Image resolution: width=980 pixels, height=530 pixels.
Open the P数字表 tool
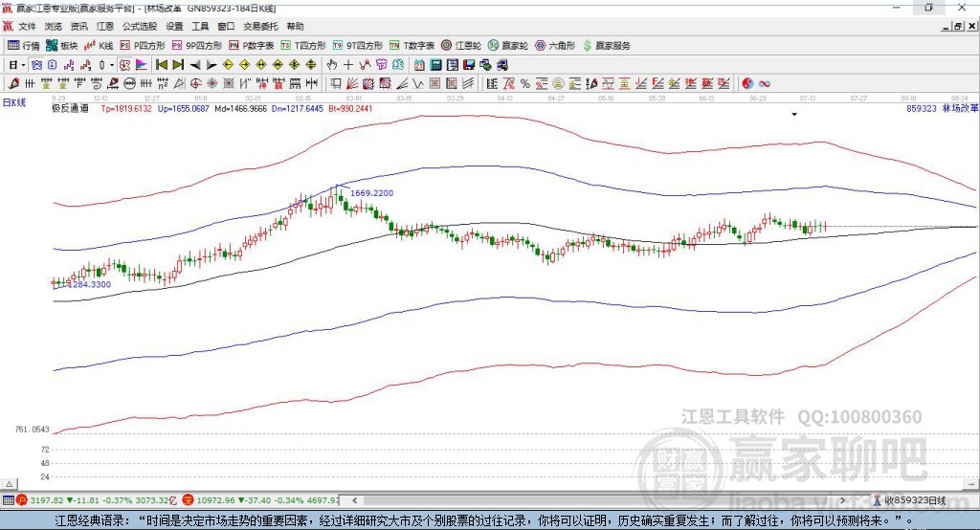point(252,46)
